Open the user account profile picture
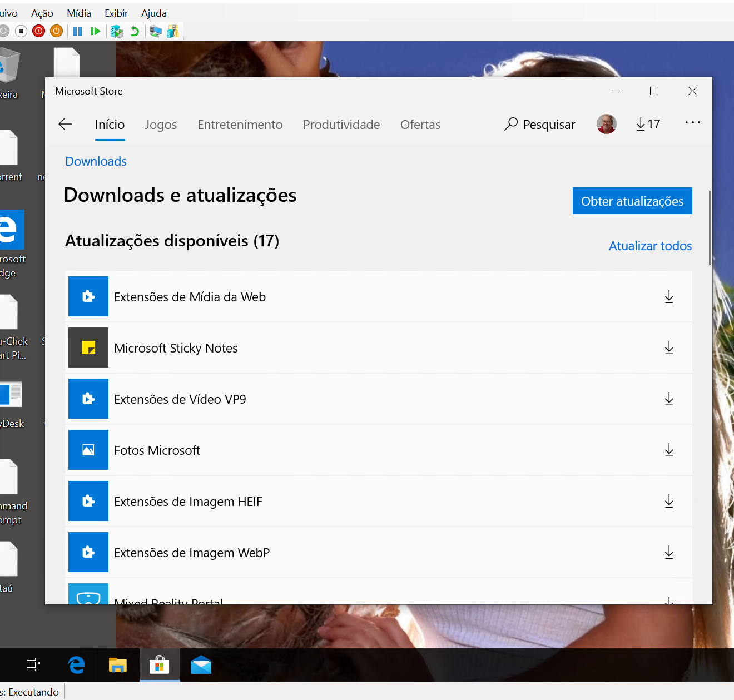Image resolution: width=734 pixels, height=700 pixels. click(x=606, y=124)
